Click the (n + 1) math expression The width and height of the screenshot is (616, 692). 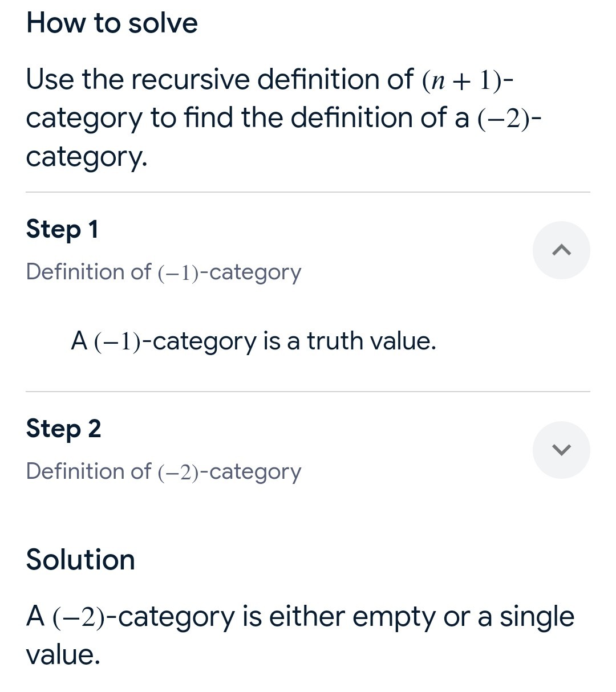click(463, 80)
